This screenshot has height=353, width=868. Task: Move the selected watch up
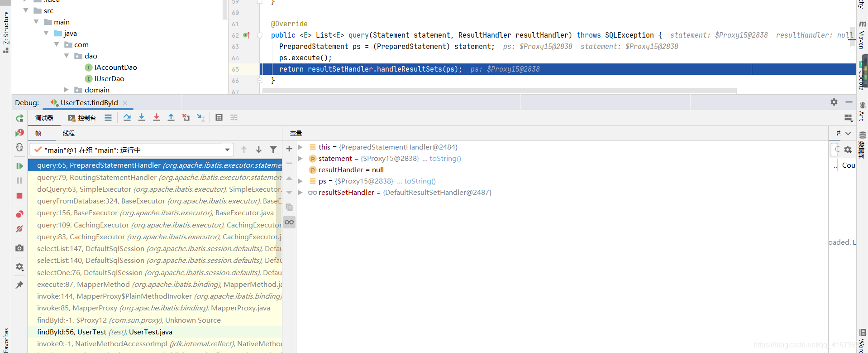click(x=289, y=178)
